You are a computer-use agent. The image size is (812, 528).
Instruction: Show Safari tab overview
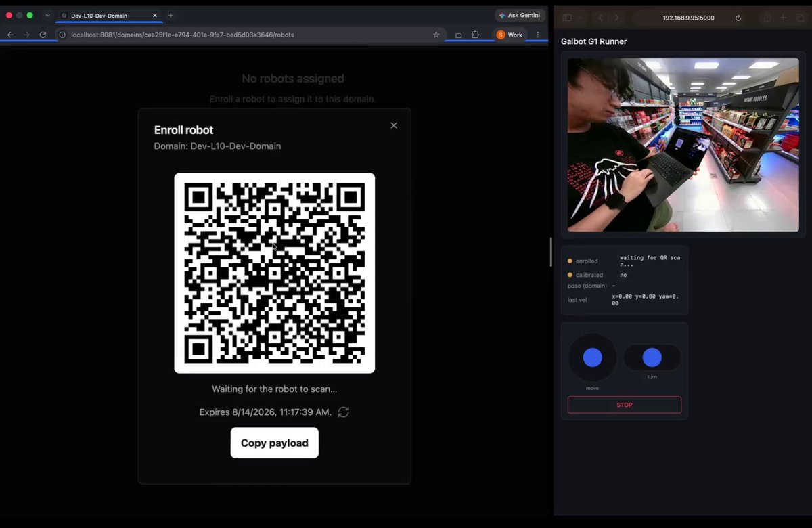click(799, 18)
